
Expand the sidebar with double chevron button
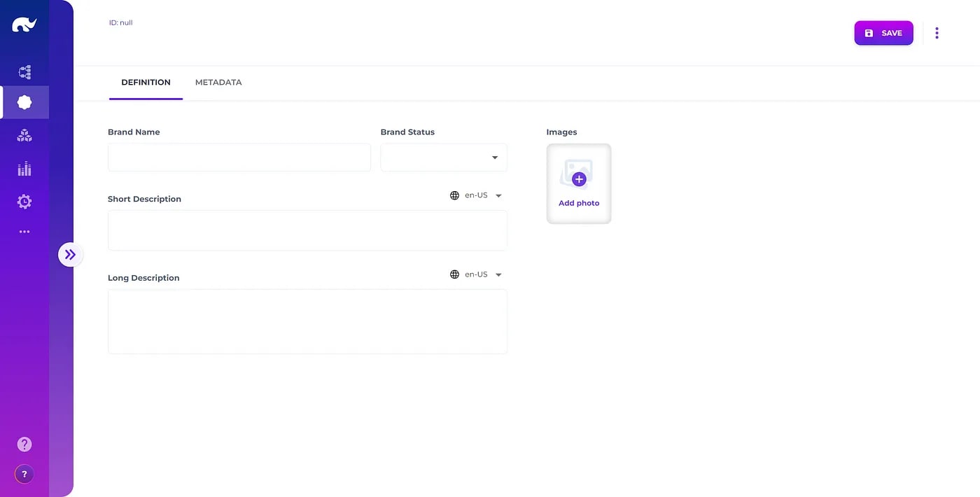[70, 254]
